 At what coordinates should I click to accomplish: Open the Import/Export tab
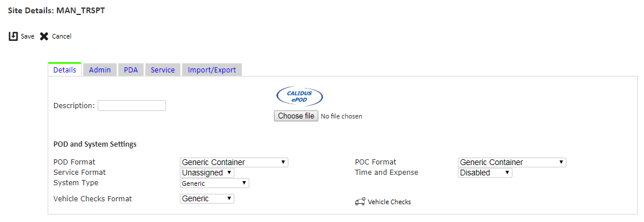point(212,70)
